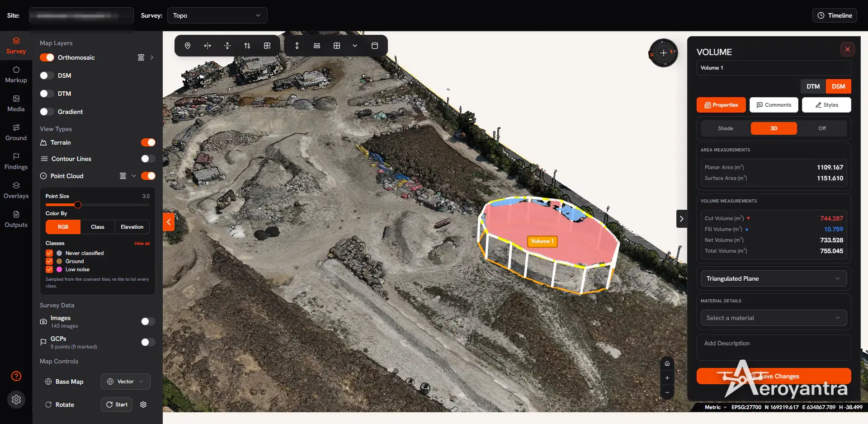Click the map home view button
This screenshot has height=424, width=868.
tap(667, 363)
